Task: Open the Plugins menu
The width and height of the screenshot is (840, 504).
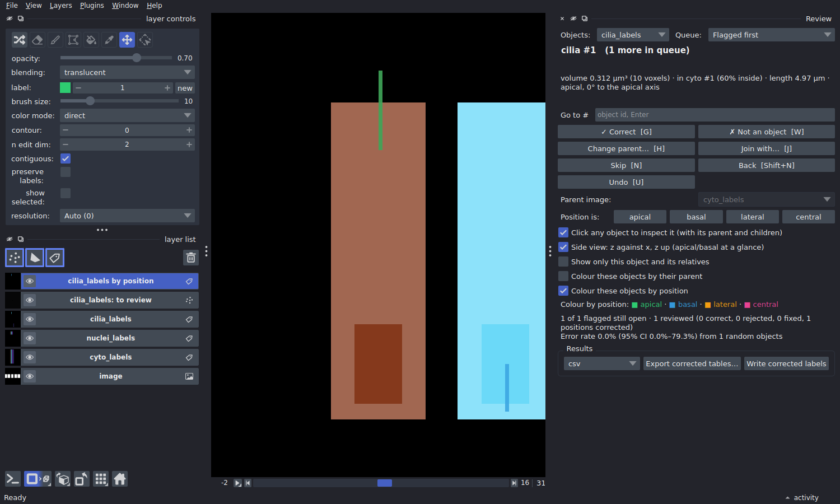Action: (x=92, y=6)
